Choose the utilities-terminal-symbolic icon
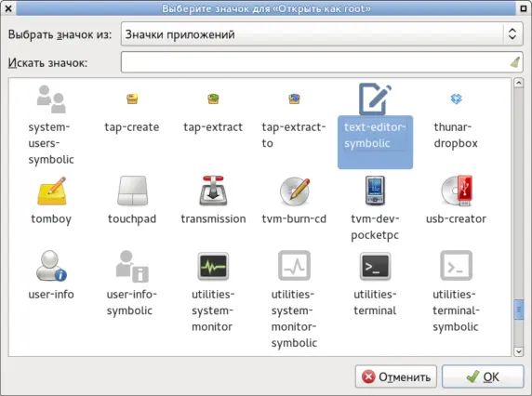The height and width of the screenshot is (396, 532). (456, 266)
